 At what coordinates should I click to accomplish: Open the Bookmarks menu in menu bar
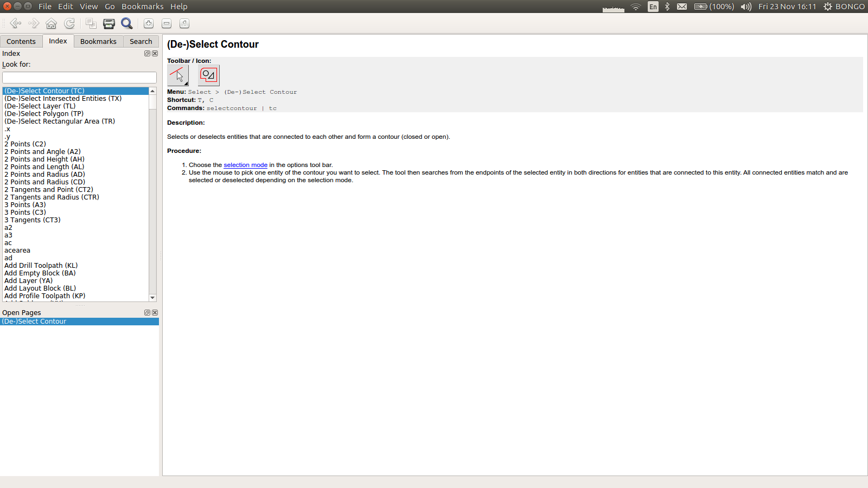click(143, 7)
